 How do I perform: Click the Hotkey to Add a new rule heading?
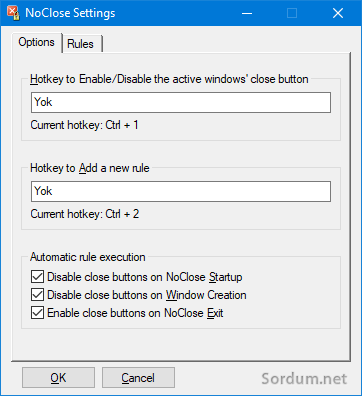90,168
